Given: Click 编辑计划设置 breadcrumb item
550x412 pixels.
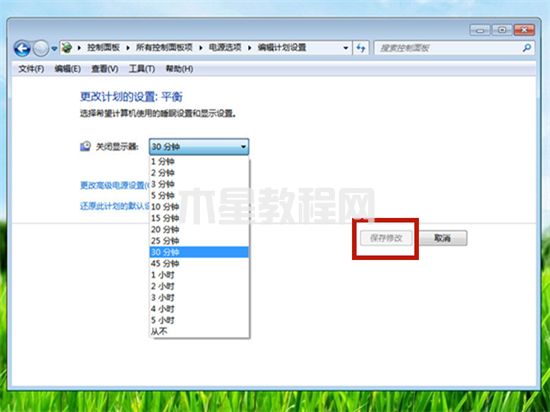Looking at the screenshot, I should click(282, 47).
